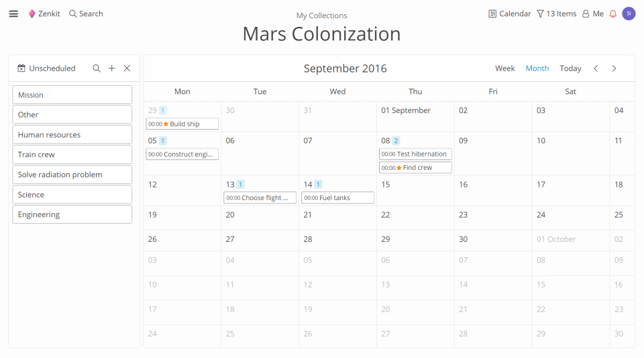The height and width of the screenshot is (358, 644).
Task: Click the Me assignee filter
Action: pos(592,13)
